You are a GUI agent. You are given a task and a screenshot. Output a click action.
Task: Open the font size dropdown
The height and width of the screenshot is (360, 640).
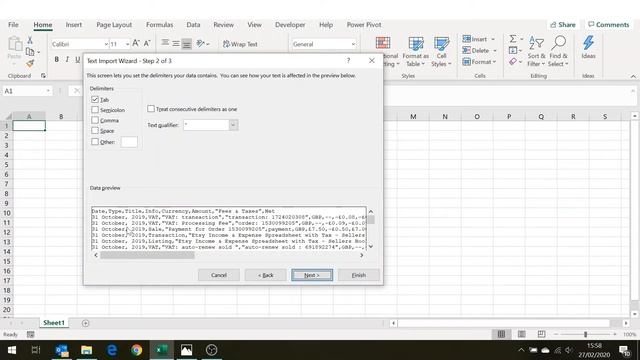point(127,44)
